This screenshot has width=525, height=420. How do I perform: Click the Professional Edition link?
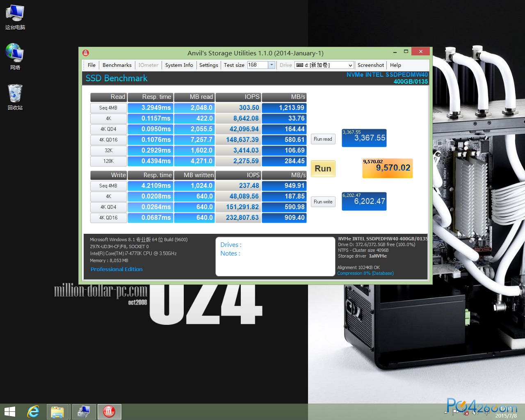tap(116, 269)
